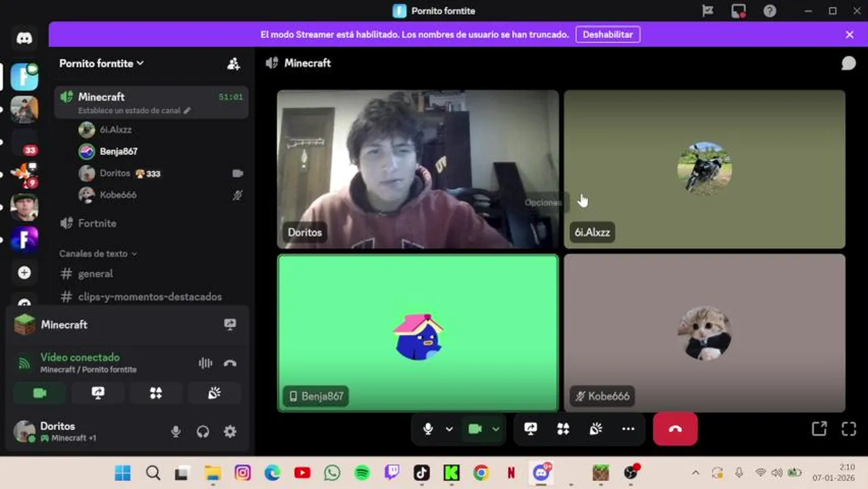Share your screen from left panel button
This screenshot has width=868, height=489.
coord(98,393)
